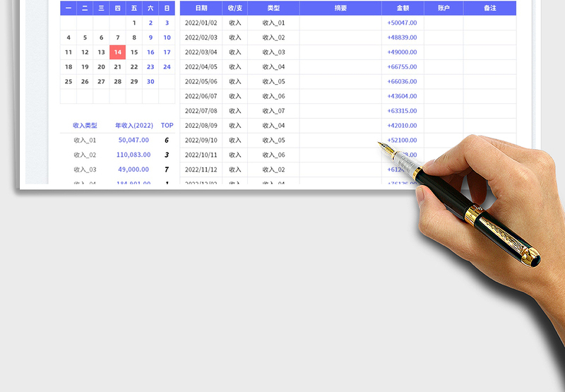Click the 摘要 column header
The height and width of the screenshot is (392, 565).
tap(340, 8)
